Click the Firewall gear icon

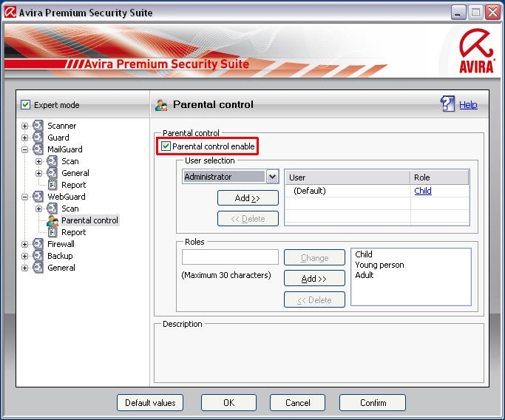(38, 244)
